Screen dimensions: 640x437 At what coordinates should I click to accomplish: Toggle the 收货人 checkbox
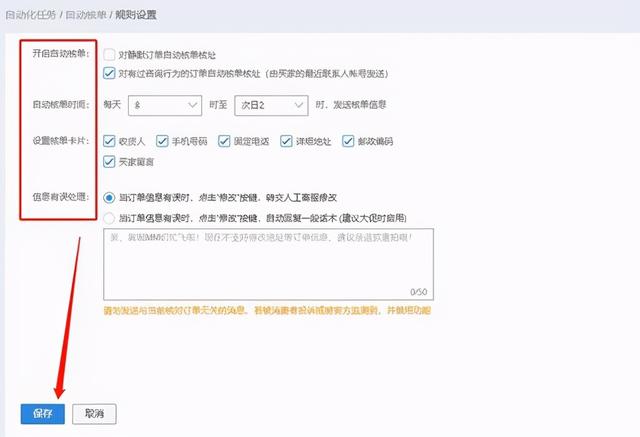[109, 141]
